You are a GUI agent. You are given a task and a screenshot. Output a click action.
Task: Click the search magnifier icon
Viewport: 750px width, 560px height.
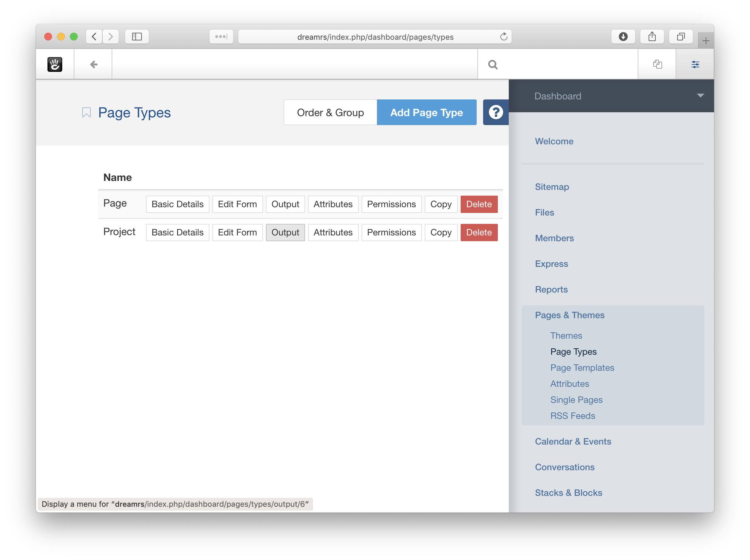(x=493, y=64)
